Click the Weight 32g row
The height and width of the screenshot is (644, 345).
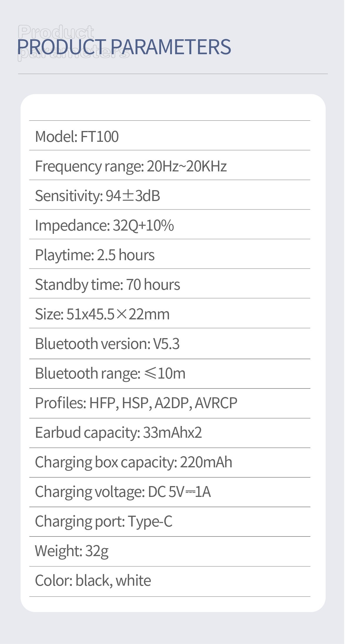[72, 551]
